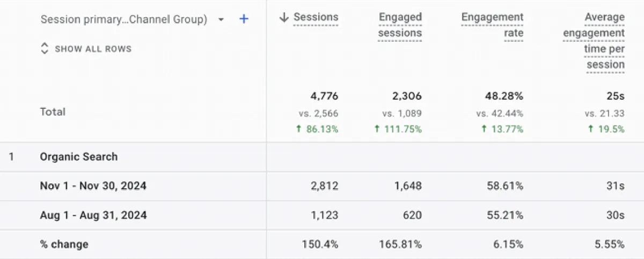The image size is (644, 259).
Task: Click the % change row label
Action: 64,245
